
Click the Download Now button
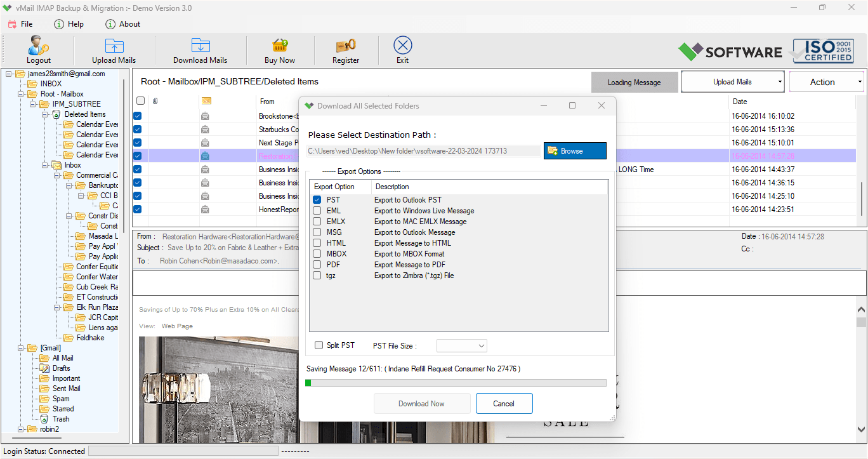point(422,404)
